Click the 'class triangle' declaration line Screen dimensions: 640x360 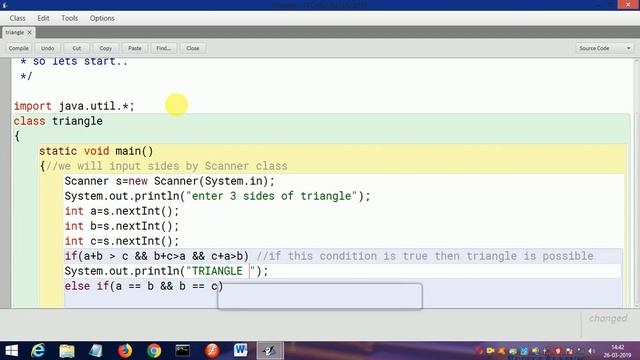(x=58, y=121)
